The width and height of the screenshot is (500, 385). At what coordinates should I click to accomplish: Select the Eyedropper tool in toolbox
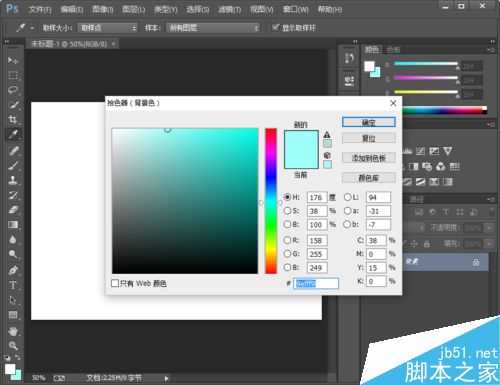(x=13, y=135)
